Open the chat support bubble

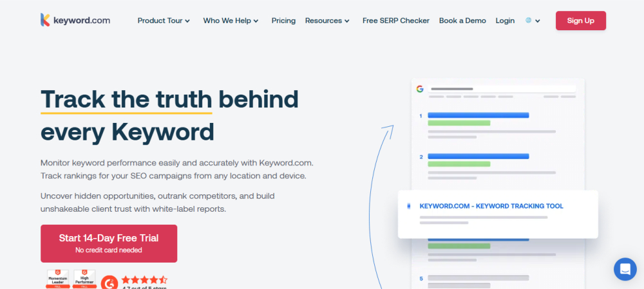tap(625, 269)
